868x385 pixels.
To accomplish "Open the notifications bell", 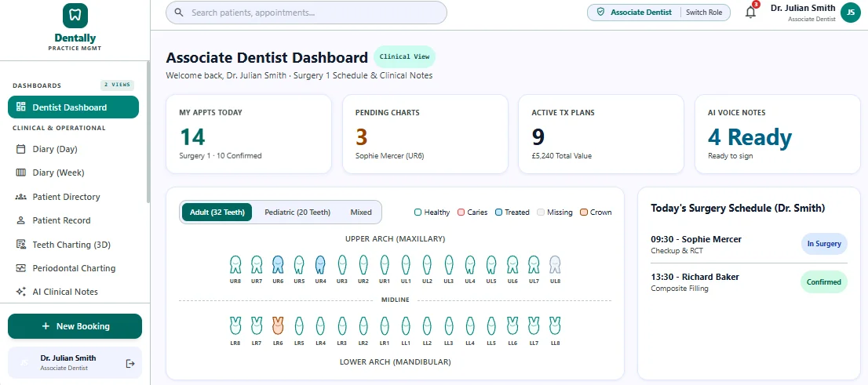I will [750, 13].
